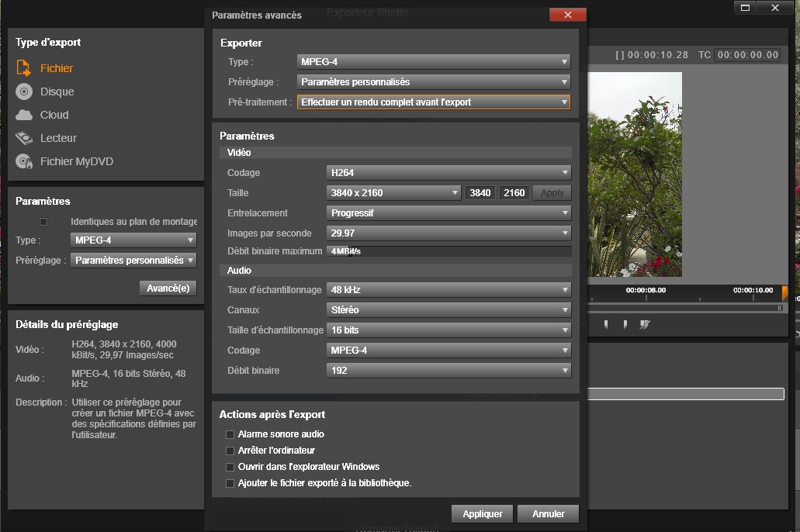
Task: Toggle Identiques au plan de montage checkbox
Action: point(43,221)
